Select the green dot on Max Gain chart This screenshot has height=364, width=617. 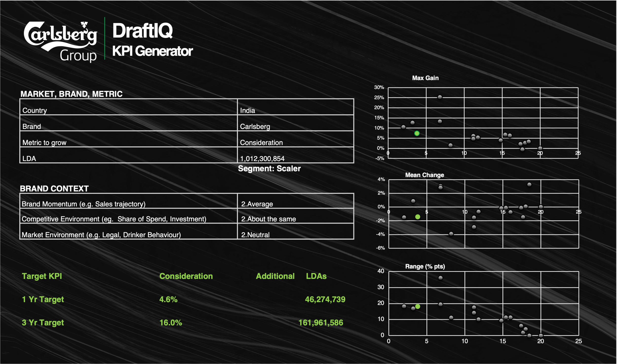pyautogui.click(x=417, y=133)
